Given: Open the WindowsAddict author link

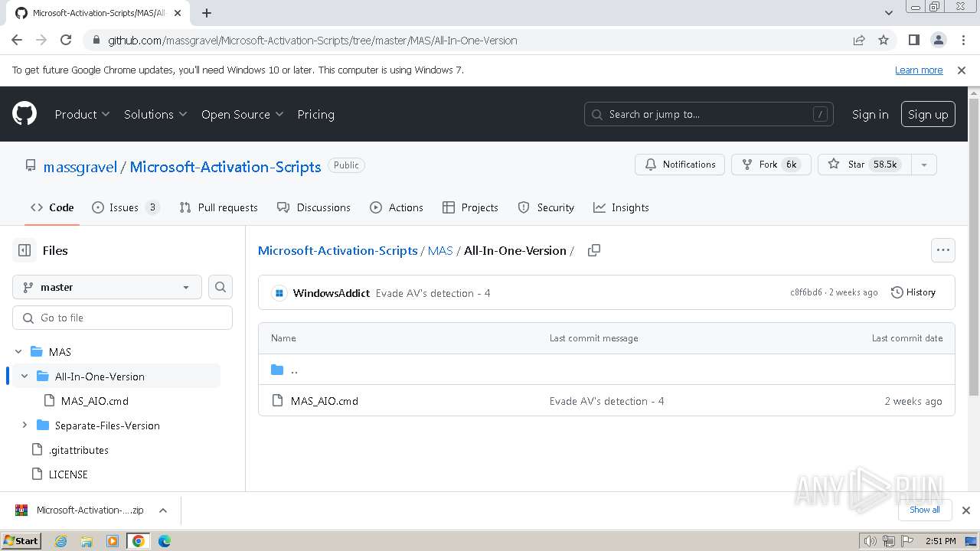Looking at the screenshot, I should click(332, 293).
